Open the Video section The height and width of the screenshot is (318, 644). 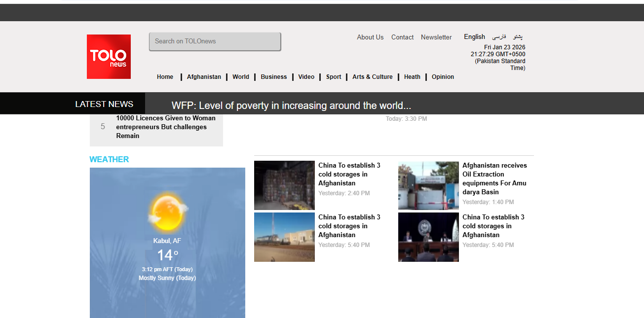click(x=306, y=77)
